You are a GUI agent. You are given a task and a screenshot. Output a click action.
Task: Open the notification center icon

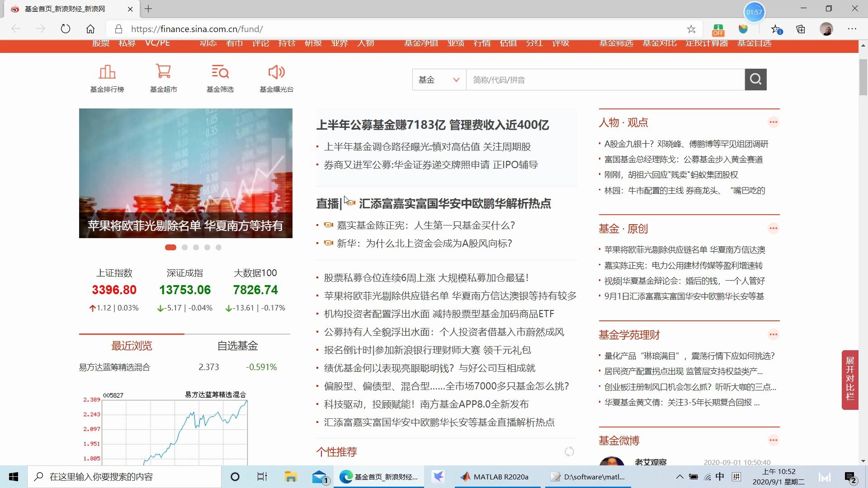(x=851, y=477)
